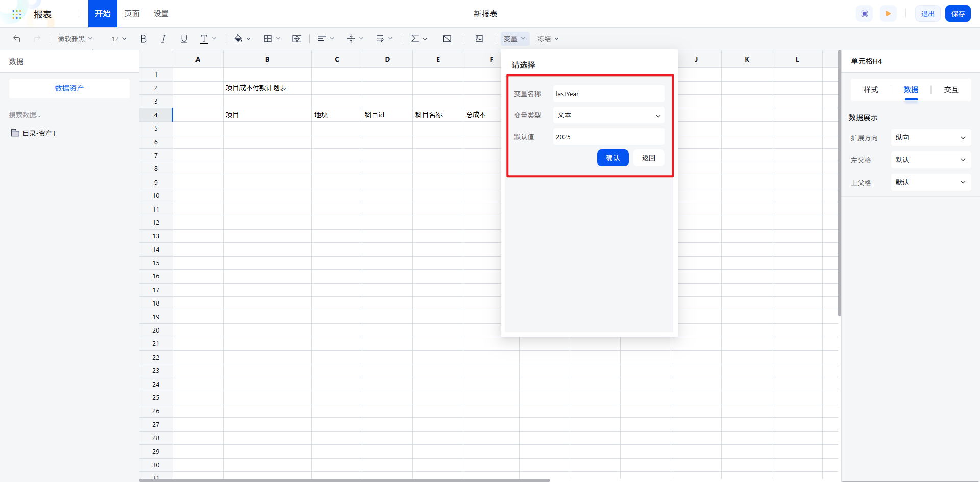This screenshot has width=980, height=482.
Task: Select vertical alignment icon
Action: (x=351, y=39)
